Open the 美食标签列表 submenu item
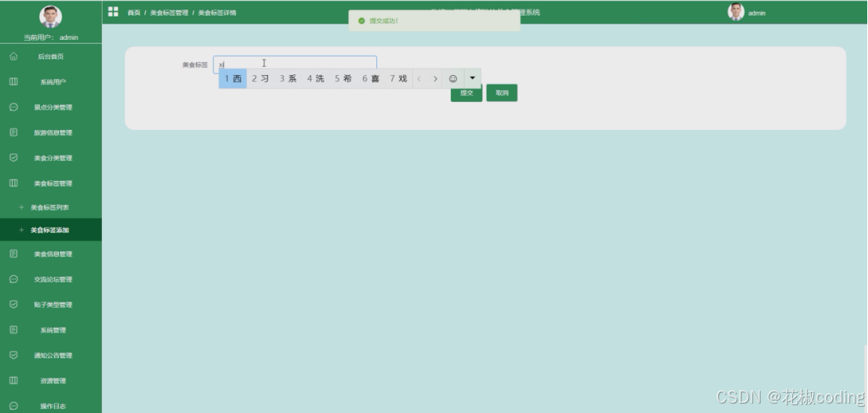This screenshot has width=868, height=413. click(x=51, y=208)
